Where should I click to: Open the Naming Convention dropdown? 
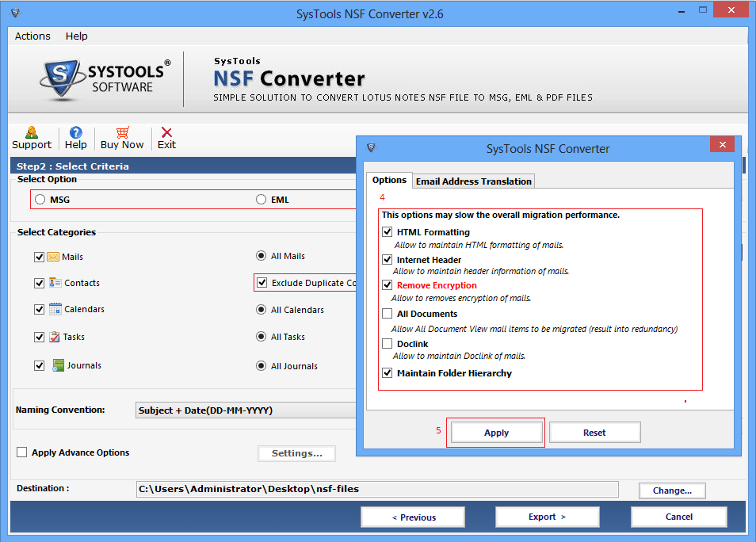[x=246, y=410]
